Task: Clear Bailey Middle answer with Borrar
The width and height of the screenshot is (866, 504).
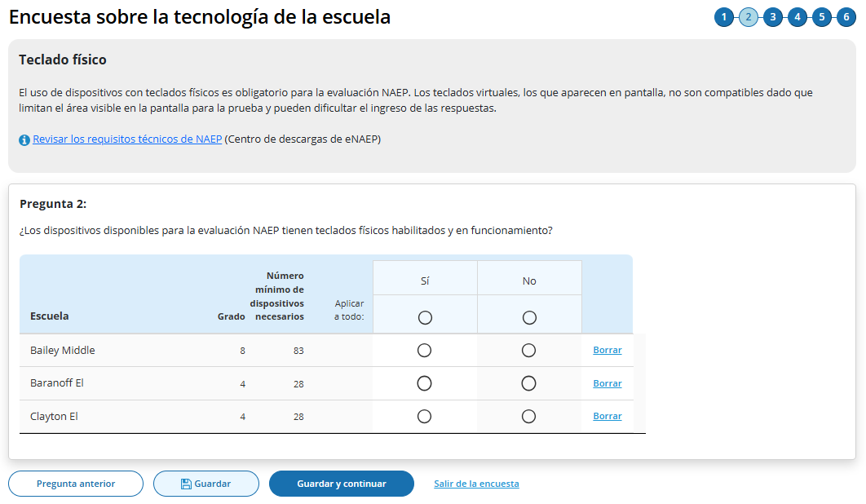Action: pyautogui.click(x=608, y=351)
